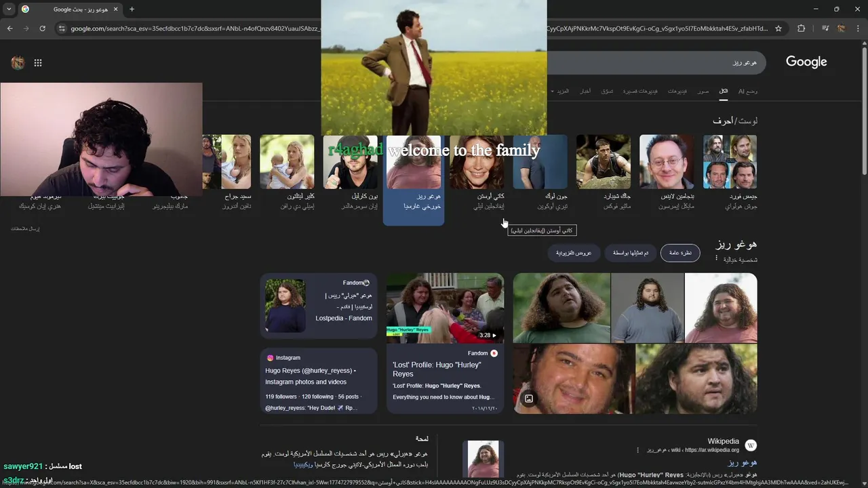Expand the المزيد more dropdown
Screen dimensions: 868x488
560,91
